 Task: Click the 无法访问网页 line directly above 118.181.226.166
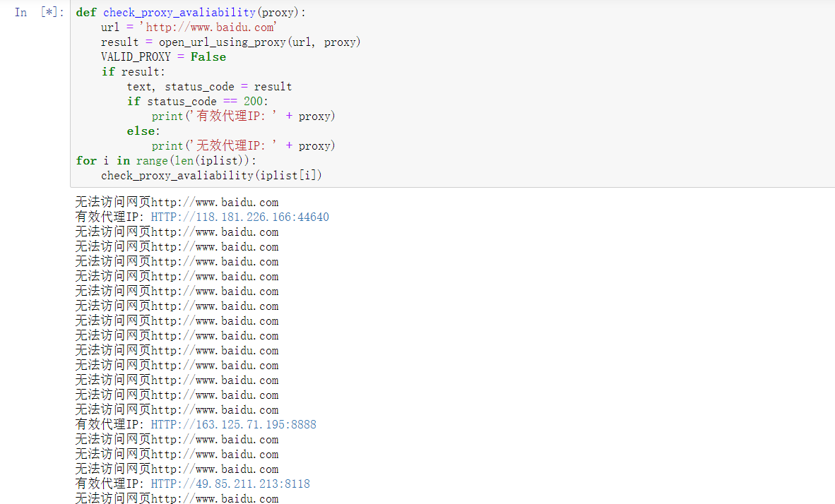pos(177,203)
